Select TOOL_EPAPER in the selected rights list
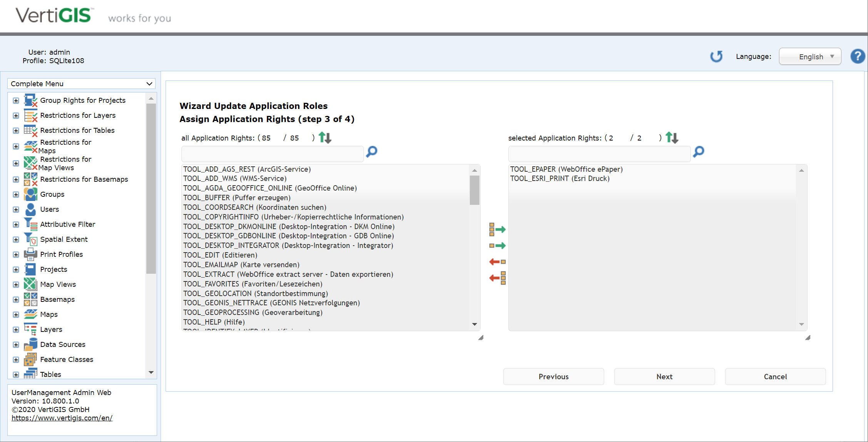Image resolution: width=868 pixels, height=442 pixels. point(566,169)
